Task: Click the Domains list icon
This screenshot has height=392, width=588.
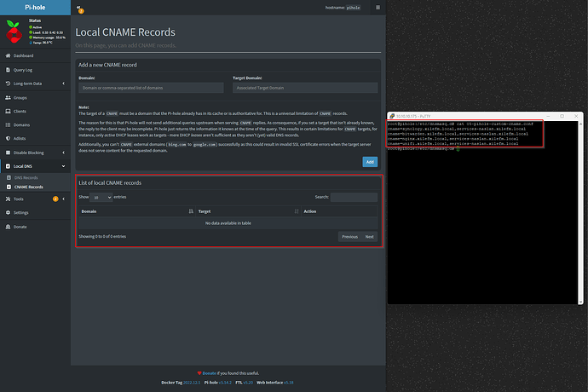Action: tap(7, 124)
